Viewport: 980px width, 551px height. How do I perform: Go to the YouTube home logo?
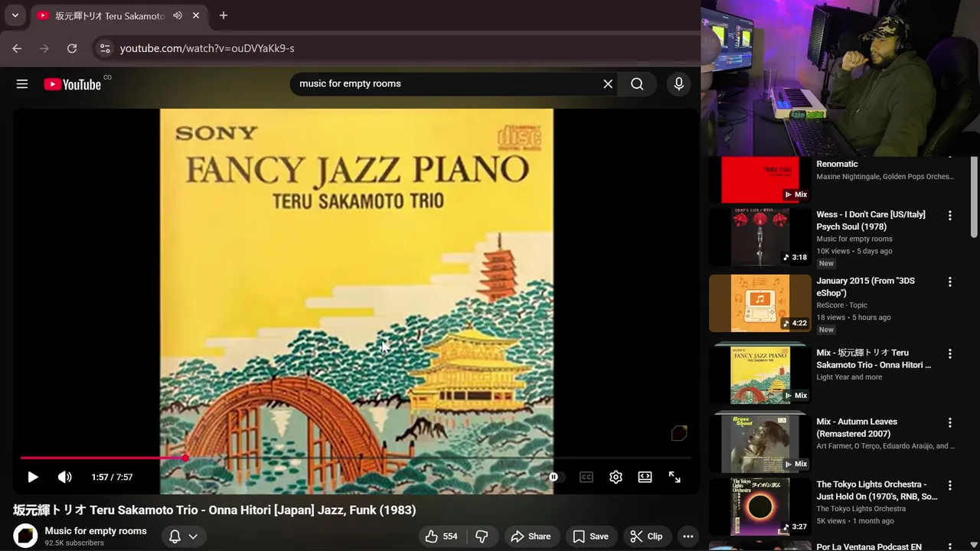(73, 84)
